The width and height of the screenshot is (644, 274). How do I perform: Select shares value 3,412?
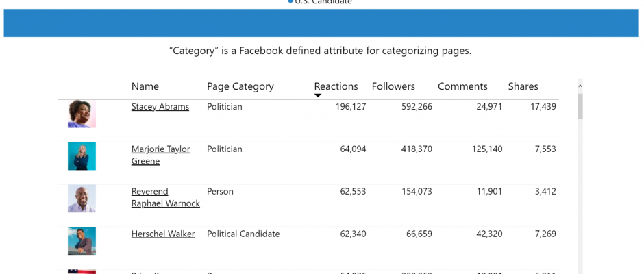click(x=545, y=191)
